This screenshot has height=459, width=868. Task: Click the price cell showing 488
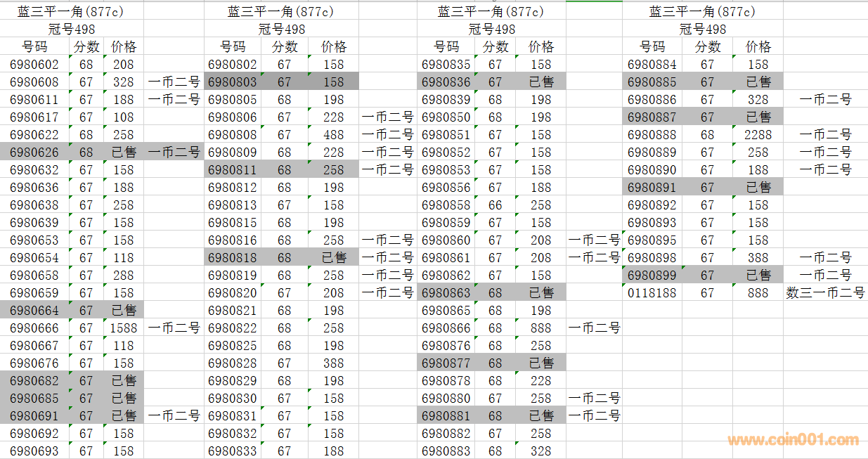click(x=334, y=135)
